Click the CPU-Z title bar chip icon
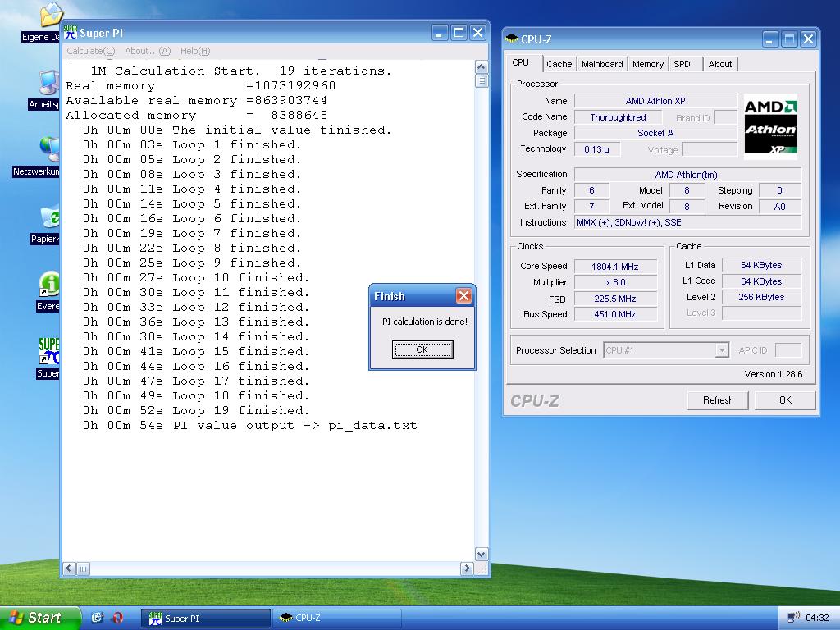840x630 pixels. pos(512,39)
